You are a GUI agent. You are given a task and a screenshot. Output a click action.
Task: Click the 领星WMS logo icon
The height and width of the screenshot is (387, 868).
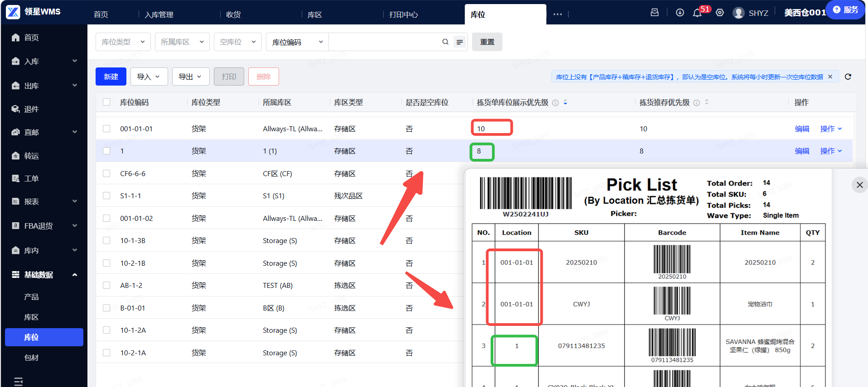13,12
